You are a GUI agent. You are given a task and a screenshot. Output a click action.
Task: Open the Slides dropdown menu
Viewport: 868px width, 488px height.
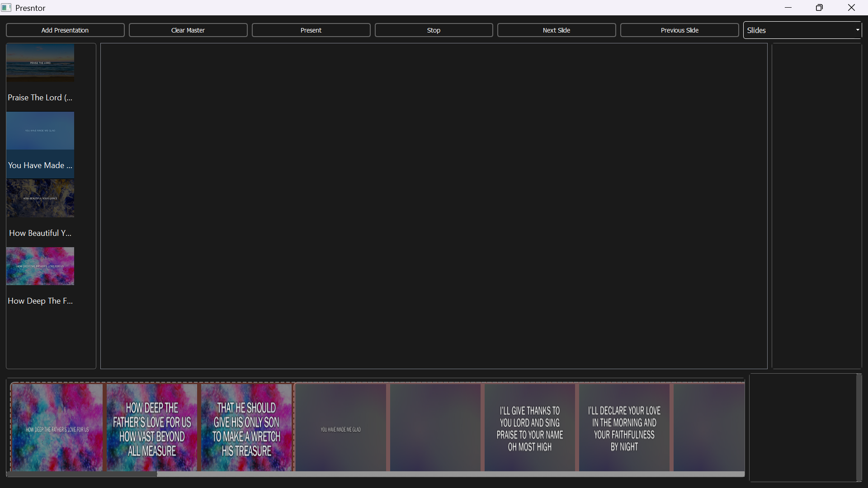click(x=802, y=30)
